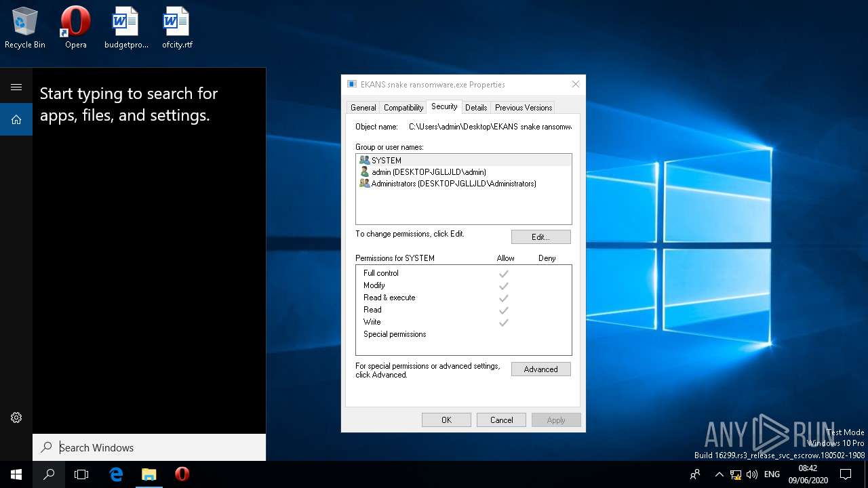Select the Home icon in search panel

point(16,119)
